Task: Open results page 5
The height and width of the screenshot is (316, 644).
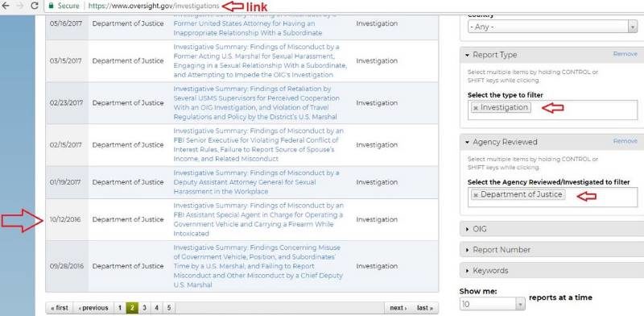Action: click(x=169, y=308)
